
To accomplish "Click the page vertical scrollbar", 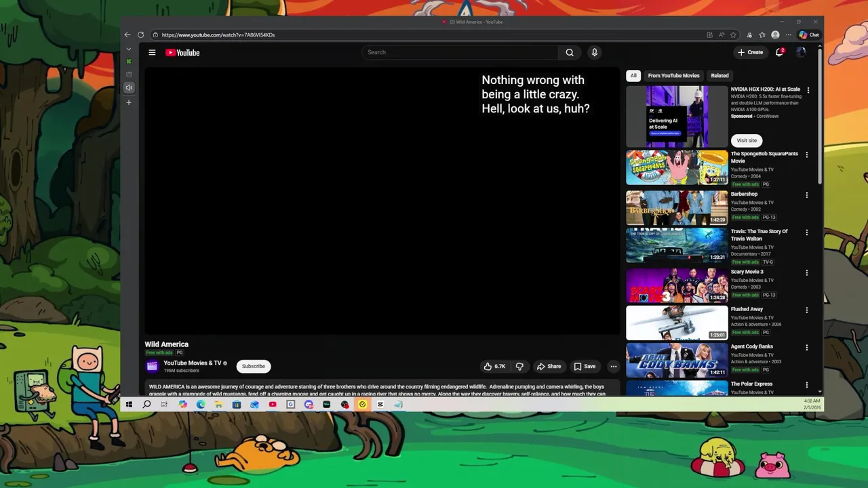I will coord(820,115).
